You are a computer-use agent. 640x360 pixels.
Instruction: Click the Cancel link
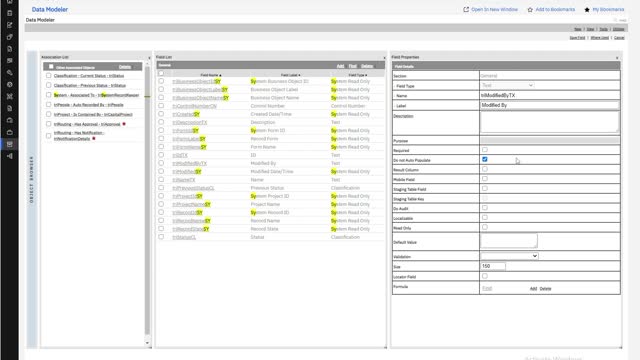[619, 38]
